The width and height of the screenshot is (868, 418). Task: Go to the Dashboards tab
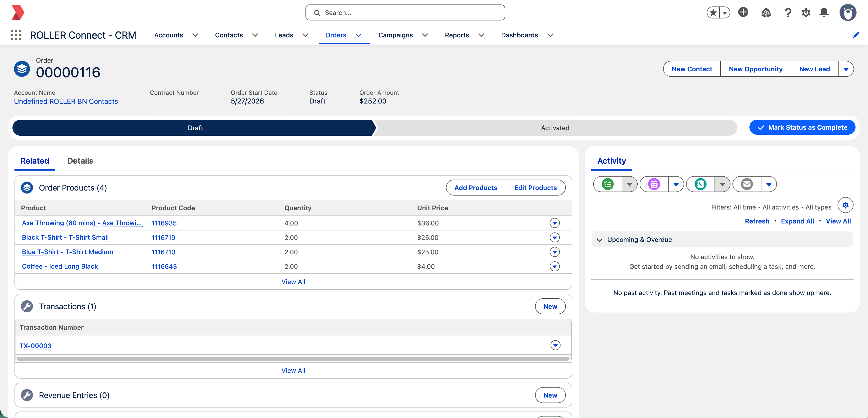(x=520, y=35)
